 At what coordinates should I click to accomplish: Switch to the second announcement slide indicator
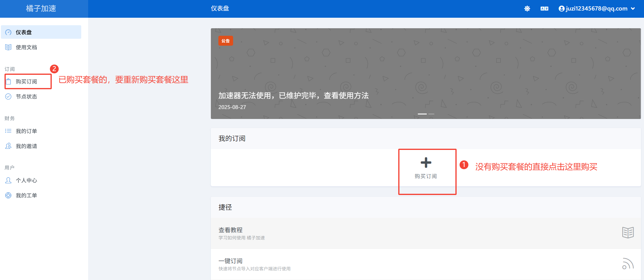tap(431, 114)
